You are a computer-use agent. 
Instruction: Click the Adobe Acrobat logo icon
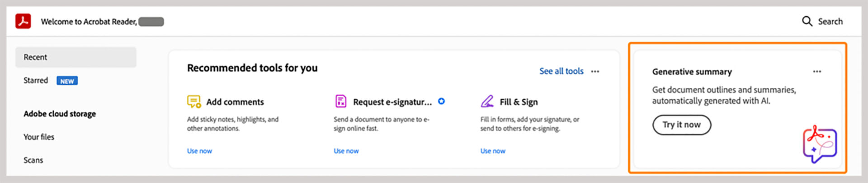click(23, 21)
